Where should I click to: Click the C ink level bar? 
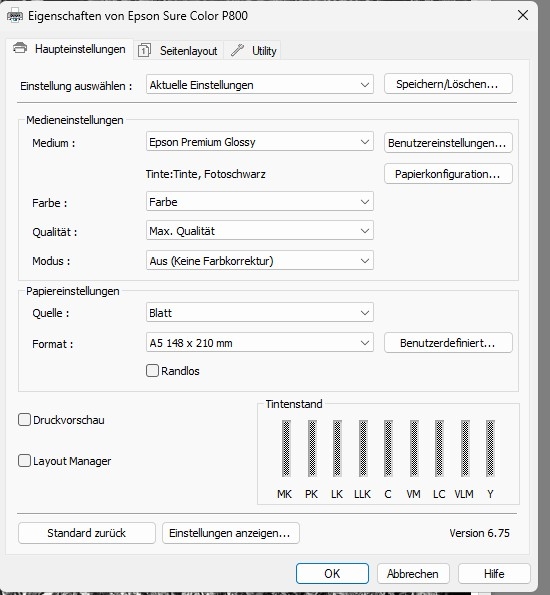(x=388, y=448)
